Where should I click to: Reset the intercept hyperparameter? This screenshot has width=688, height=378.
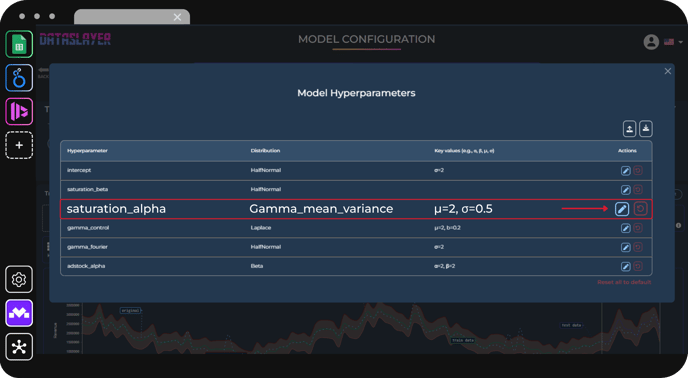click(638, 170)
